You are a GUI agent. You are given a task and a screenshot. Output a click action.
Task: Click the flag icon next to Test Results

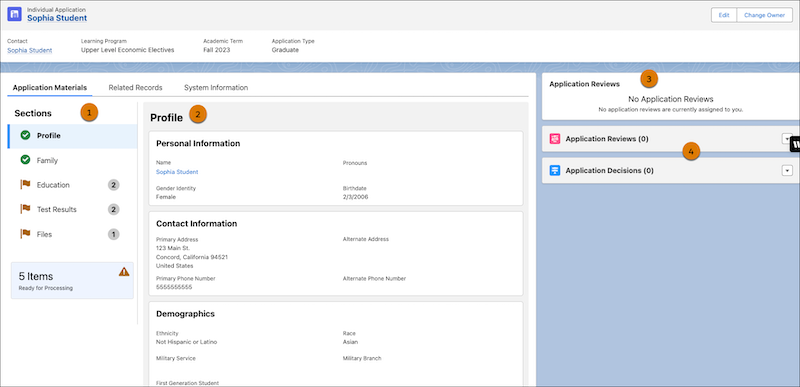tap(25, 209)
